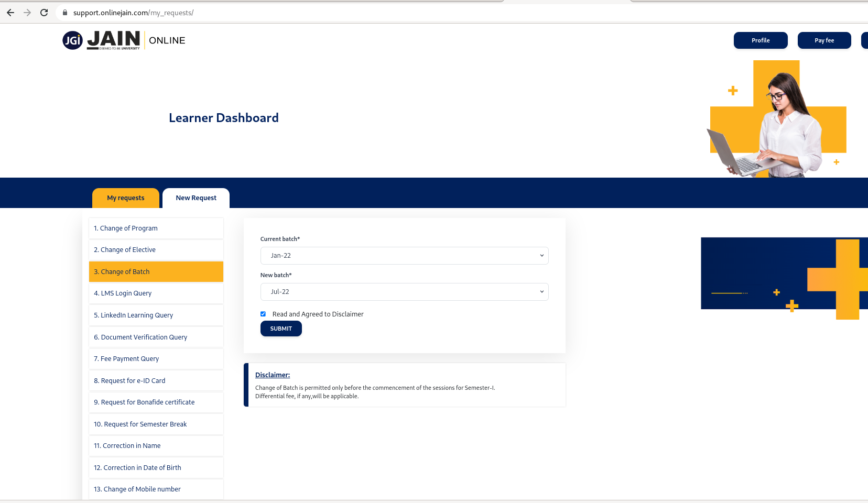Click the dark blue banner image on right
Image resolution: width=868 pixels, height=503 pixels.
784,278
